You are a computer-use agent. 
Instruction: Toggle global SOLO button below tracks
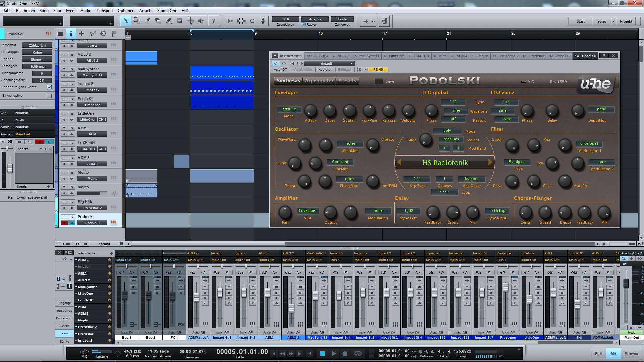(80, 244)
